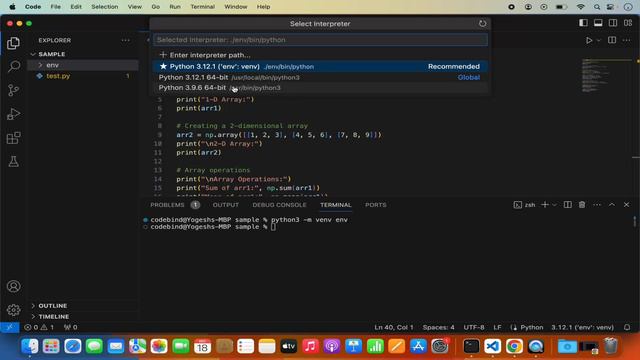Change encoding via UTF-8

pos(473,327)
